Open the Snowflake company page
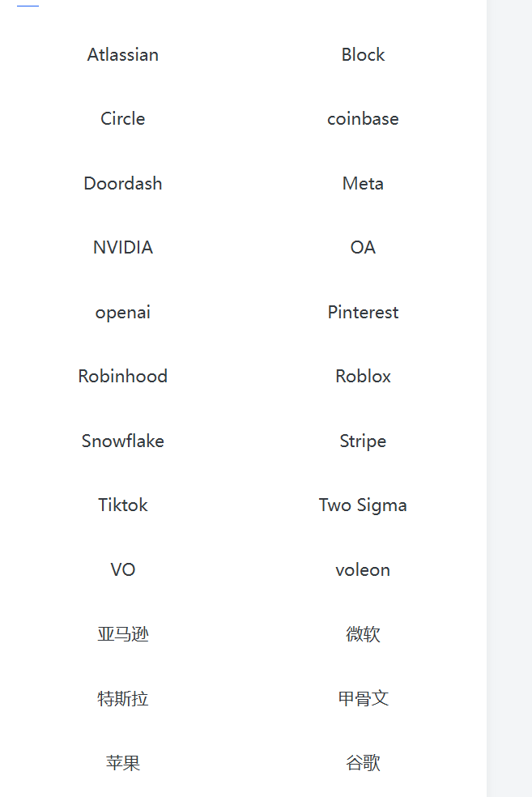The width and height of the screenshot is (532, 797). point(123,441)
